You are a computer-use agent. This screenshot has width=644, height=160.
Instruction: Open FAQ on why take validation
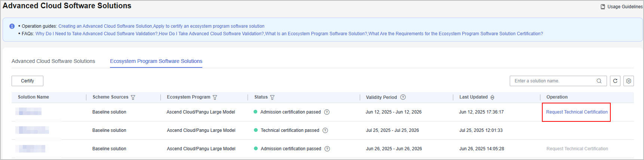[x=96, y=34]
